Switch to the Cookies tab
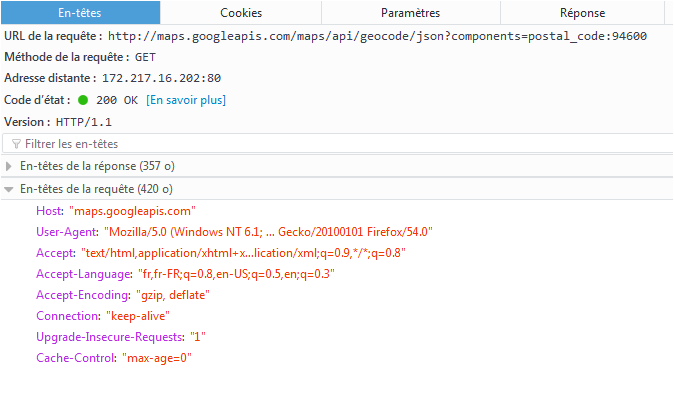 click(x=241, y=13)
